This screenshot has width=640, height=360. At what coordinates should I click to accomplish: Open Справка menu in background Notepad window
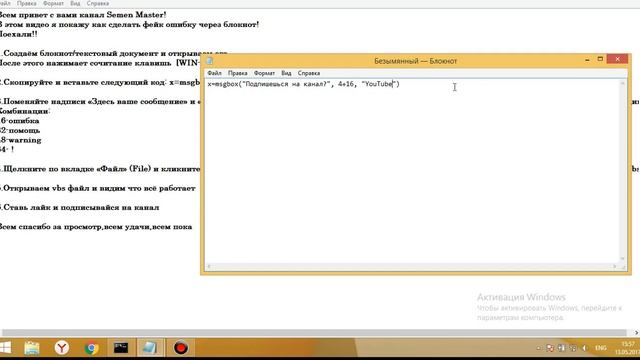98,3
